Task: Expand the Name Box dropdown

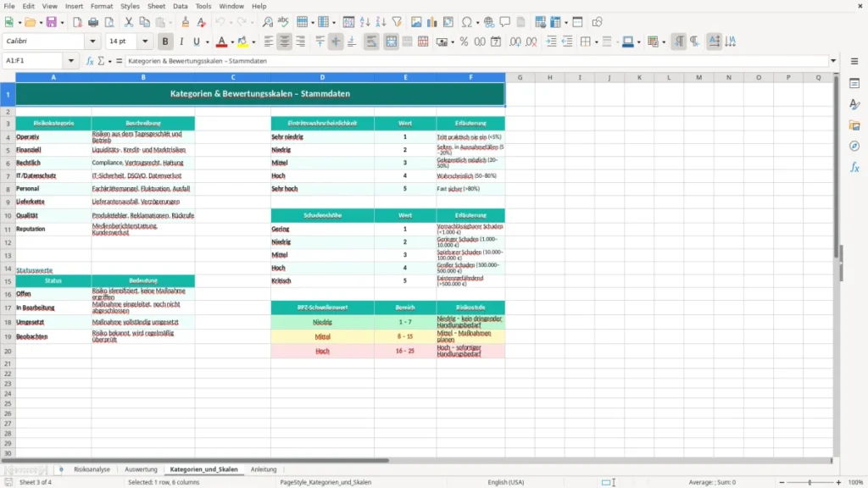Action: 71,61
